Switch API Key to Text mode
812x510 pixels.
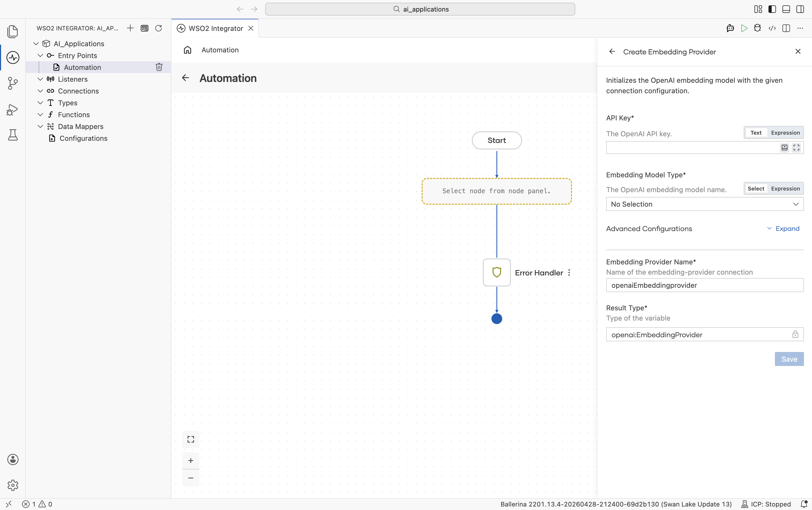pos(756,132)
